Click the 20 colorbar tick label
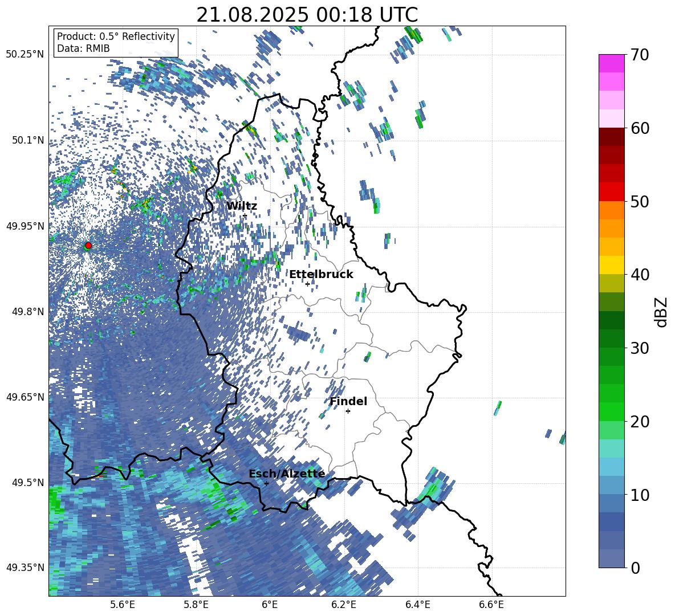The width and height of the screenshot is (675, 616). (x=640, y=421)
